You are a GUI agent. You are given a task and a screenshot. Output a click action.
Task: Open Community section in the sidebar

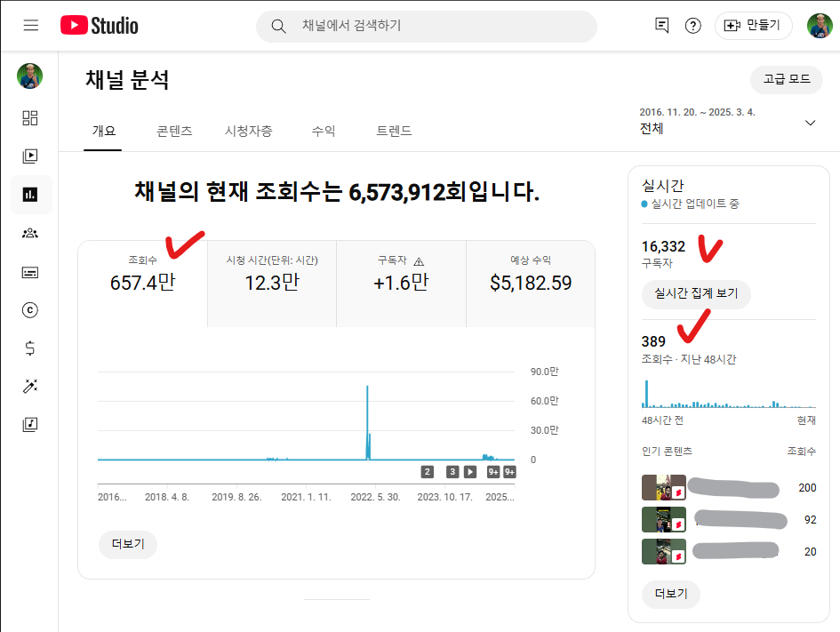point(30,233)
